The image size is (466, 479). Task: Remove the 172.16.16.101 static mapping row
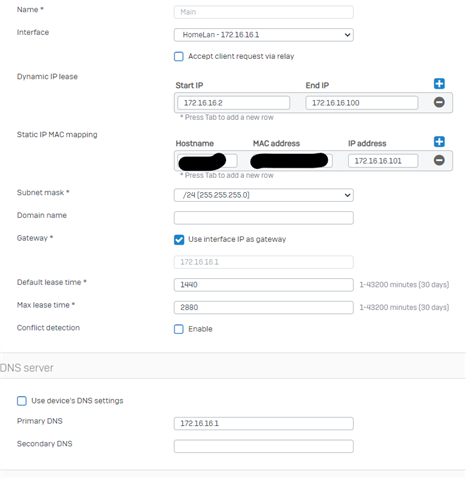[439, 160]
